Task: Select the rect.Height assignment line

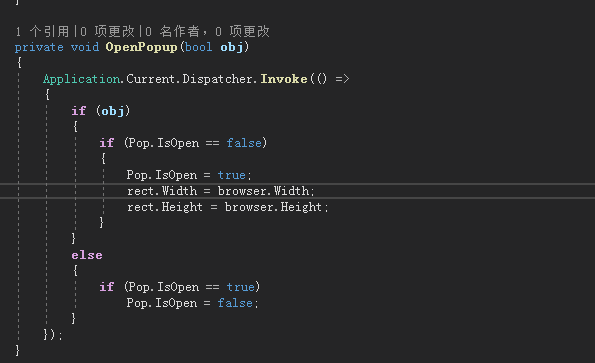Action: pyautogui.click(x=228, y=207)
